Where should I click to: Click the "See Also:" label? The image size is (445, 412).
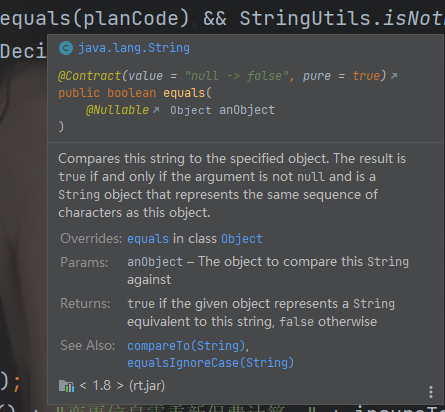click(x=87, y=345)
